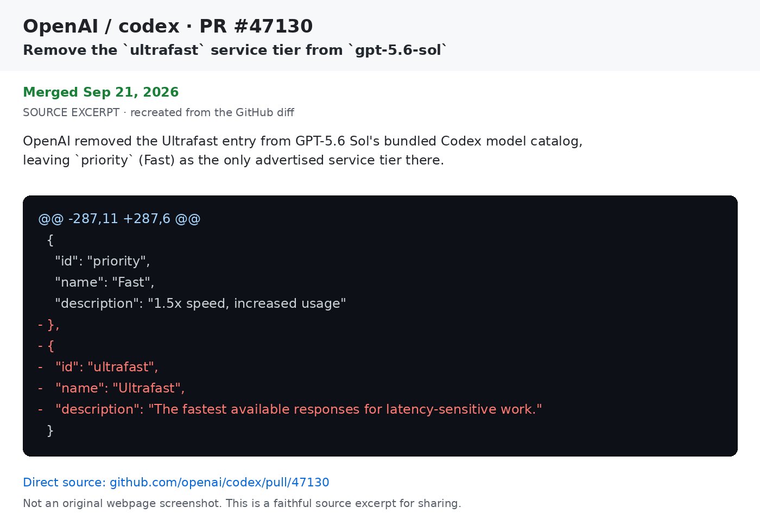
Task: Click the "SOURCE EXCERPT" caption line
Action: pos(159,112)
